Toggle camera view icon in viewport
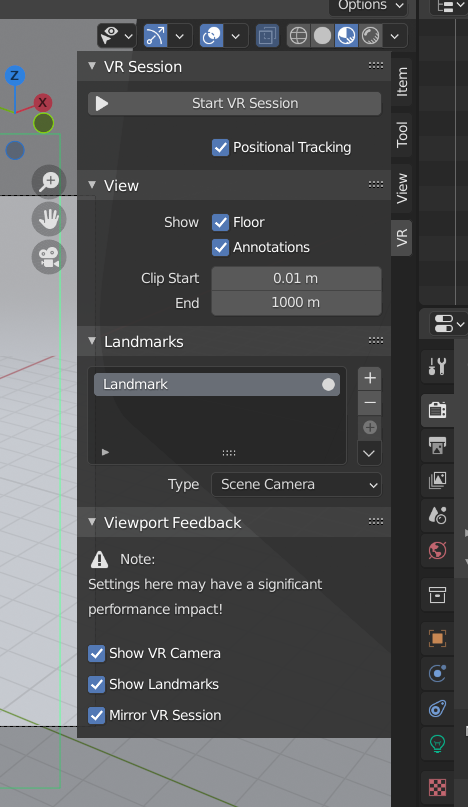468x807 pixels. pyautogui.click(x=49, y=257)
